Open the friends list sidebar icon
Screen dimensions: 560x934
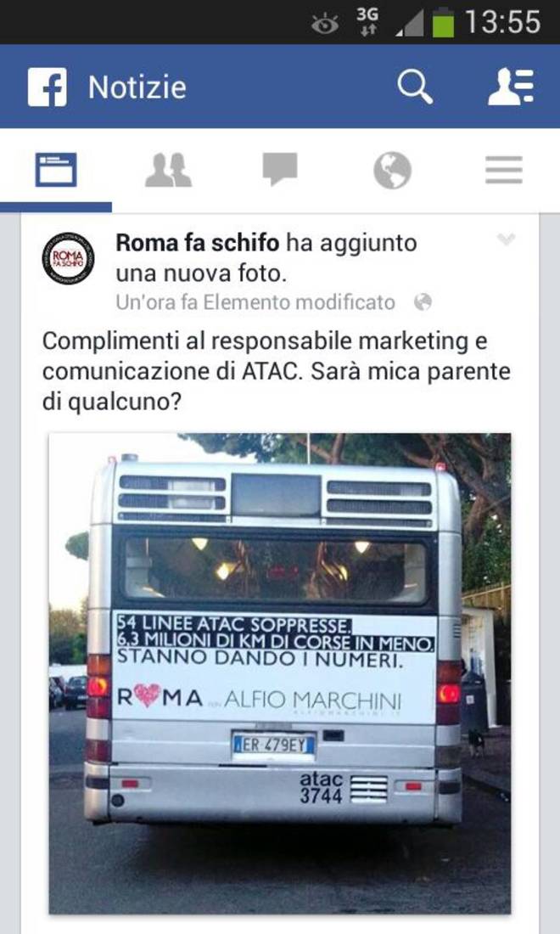point(511,87)
